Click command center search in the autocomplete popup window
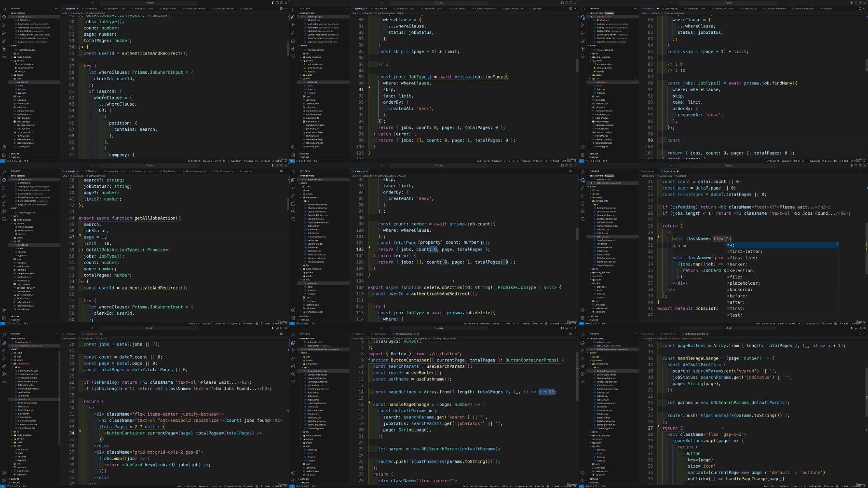868x488 pixels. tap(728, 166)
